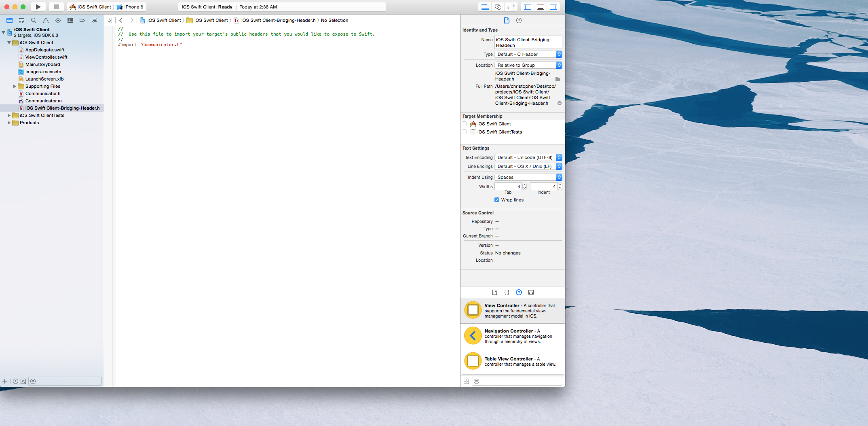868x426 pixels.
Task: Open Communicator.m file
Action: pos(43,101)
